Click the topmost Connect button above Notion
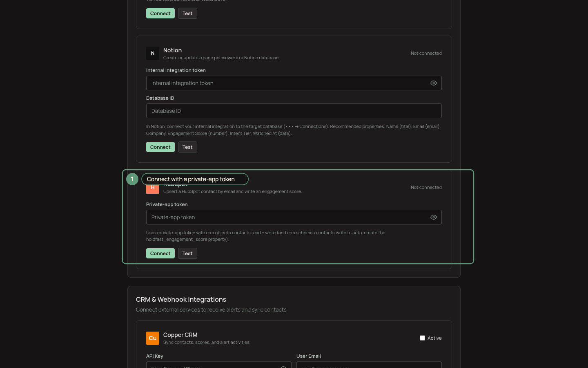Image resolution: width=588 pixels, height=368 pixels. coord(160,13)
